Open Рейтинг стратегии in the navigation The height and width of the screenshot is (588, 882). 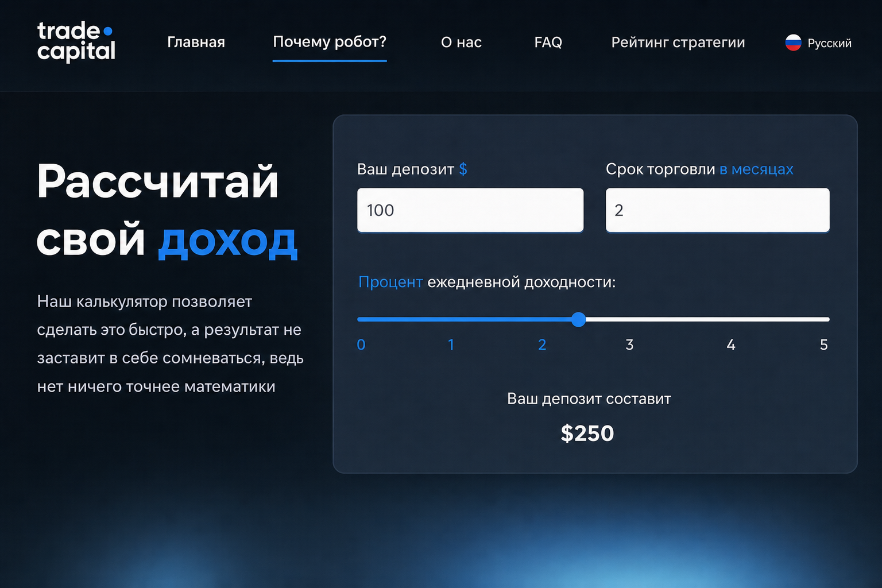pyautogui.click(x=678, y=42)
